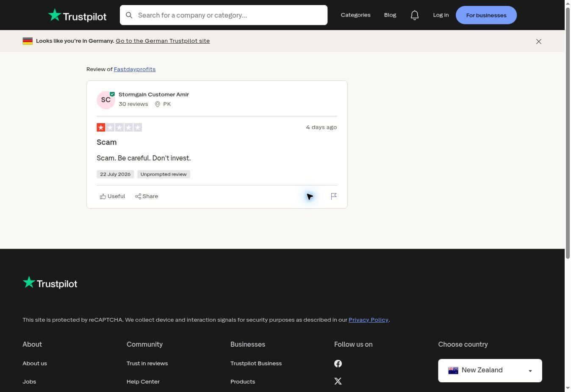Open the Categories menu

[355, 15]
